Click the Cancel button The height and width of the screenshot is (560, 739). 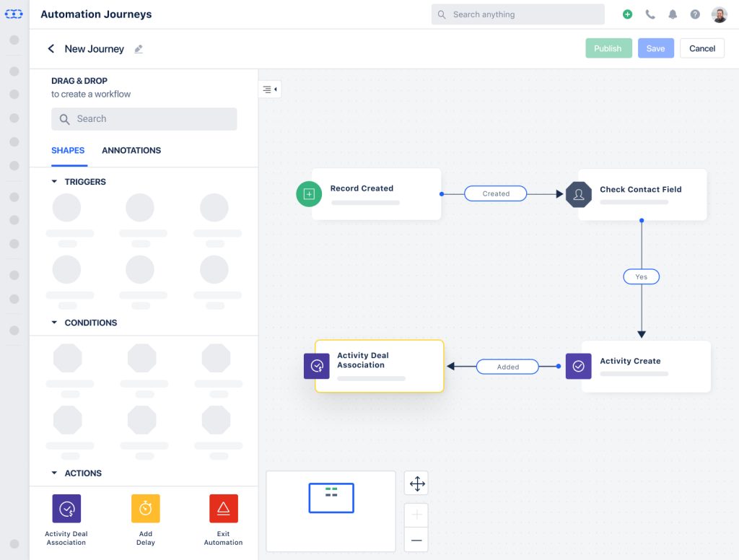click(701, 48)
